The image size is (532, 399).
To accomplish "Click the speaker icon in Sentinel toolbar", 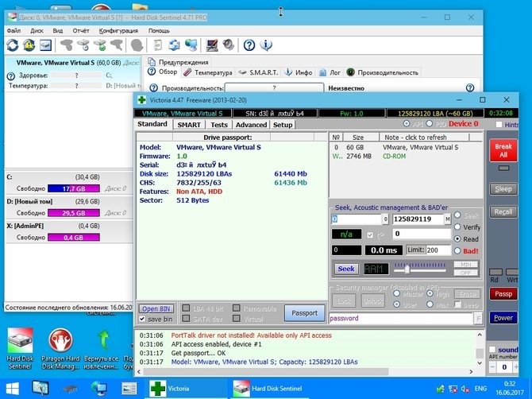I will click(x=229, y=45).
